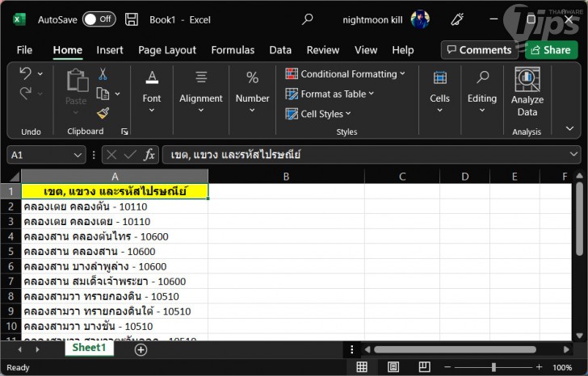Select yellow header cell A1
The height and width of the screenshot is (376, 588).
click(x=115, y=191)
